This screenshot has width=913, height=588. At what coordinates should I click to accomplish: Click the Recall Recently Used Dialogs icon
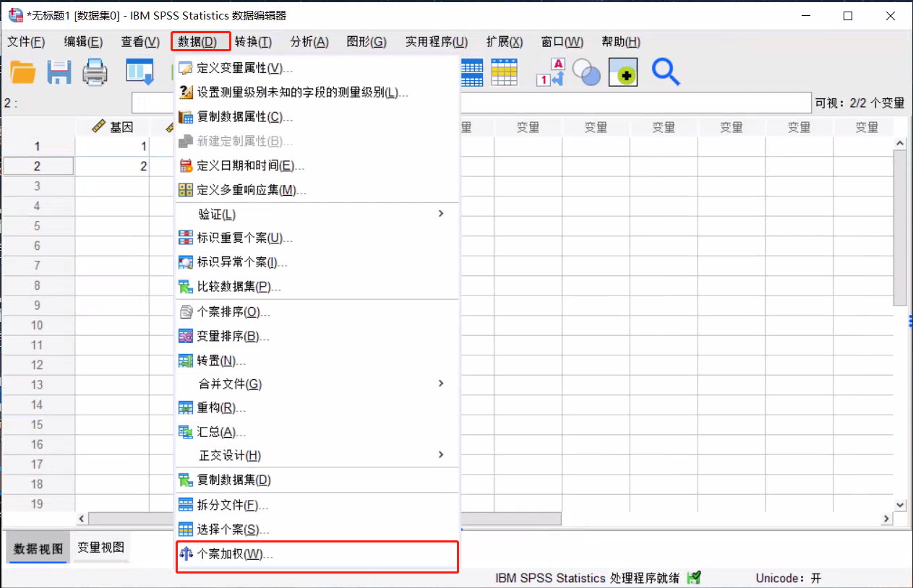[140, 72]
